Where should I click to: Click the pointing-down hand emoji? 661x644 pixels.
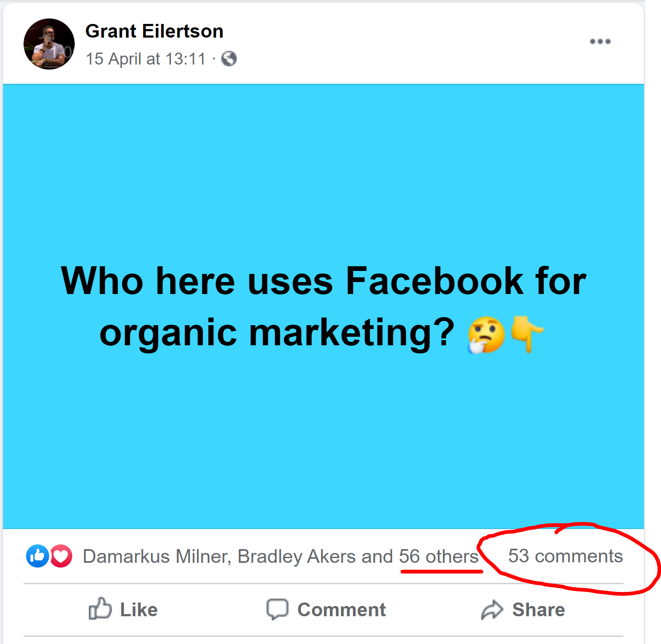point(526,333)
